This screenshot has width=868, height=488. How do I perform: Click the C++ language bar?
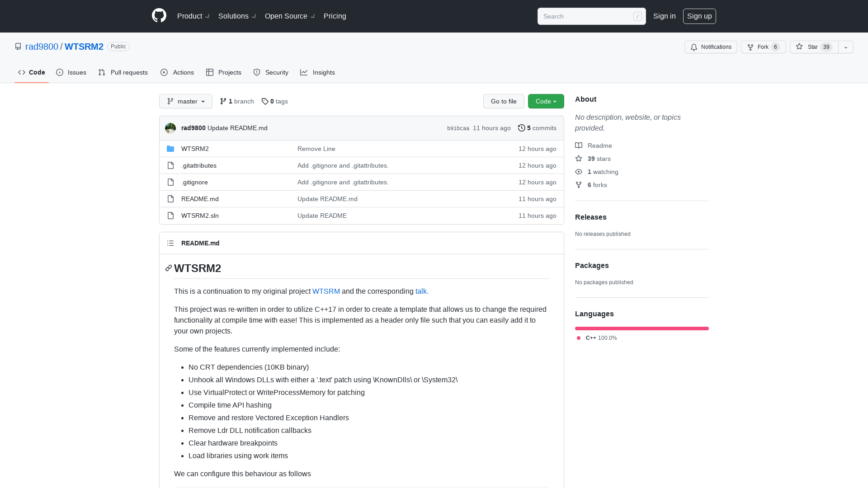coord(642,328)
